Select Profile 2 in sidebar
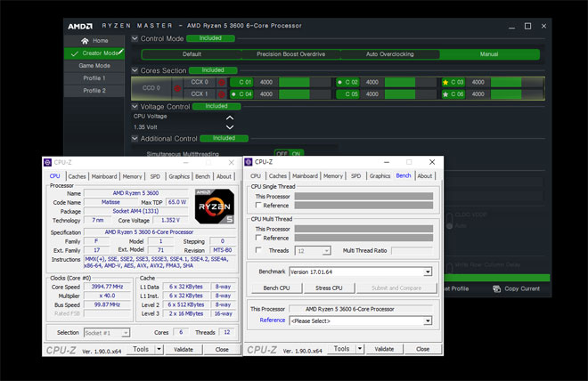 [x=94, y=90]
